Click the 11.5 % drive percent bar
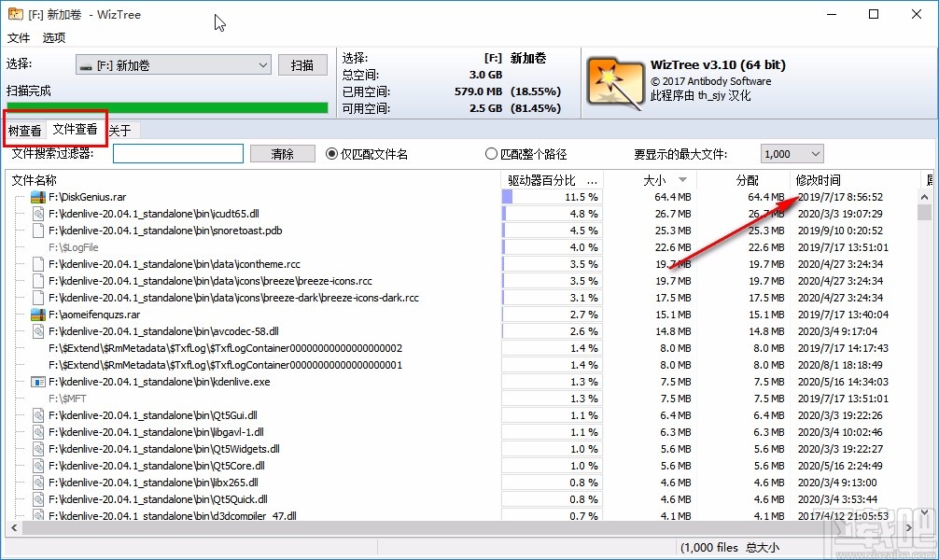This screenshot has width=939, height=560. (552, 197)
